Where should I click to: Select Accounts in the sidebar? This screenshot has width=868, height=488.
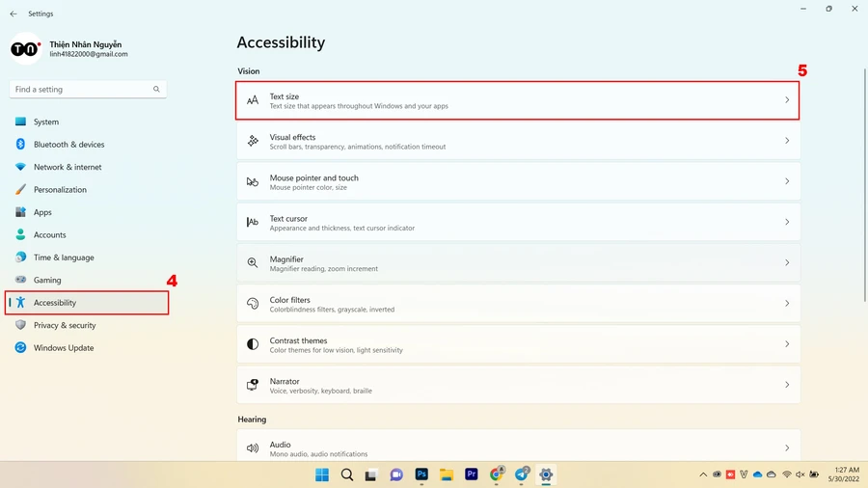point(86,235)
